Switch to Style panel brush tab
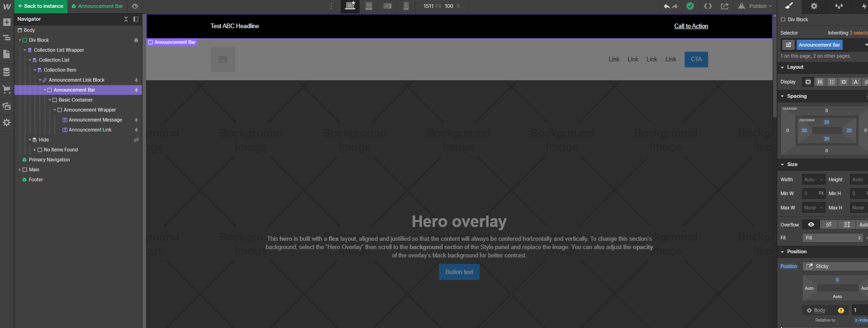Image resolution: width=868 pixels, height=328 pixels. coord(789,6)
